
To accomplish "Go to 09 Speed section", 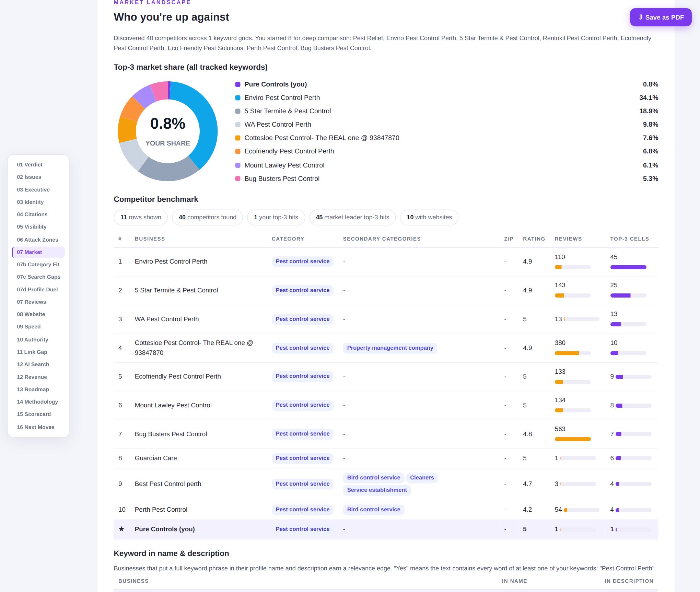I will click(28, 327).
